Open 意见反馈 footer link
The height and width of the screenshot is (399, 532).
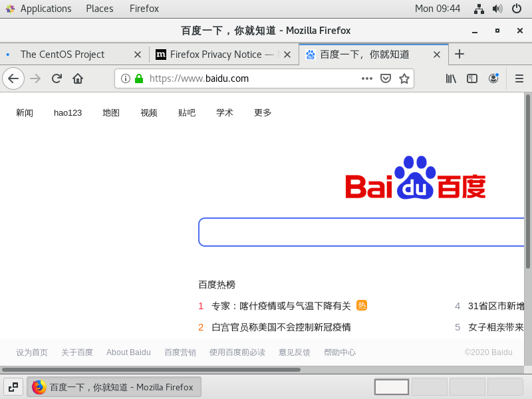(294, 352)
